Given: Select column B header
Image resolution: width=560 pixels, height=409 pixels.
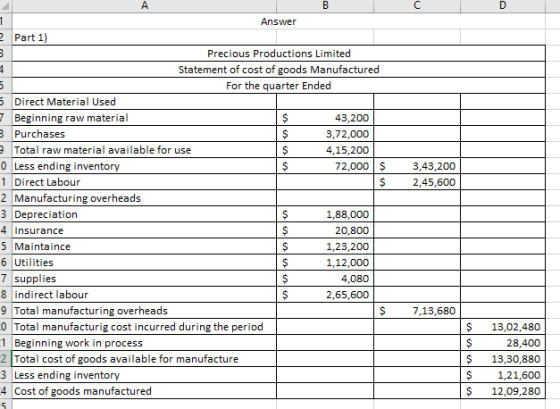Looking at the screenshot, I should 325,6.
